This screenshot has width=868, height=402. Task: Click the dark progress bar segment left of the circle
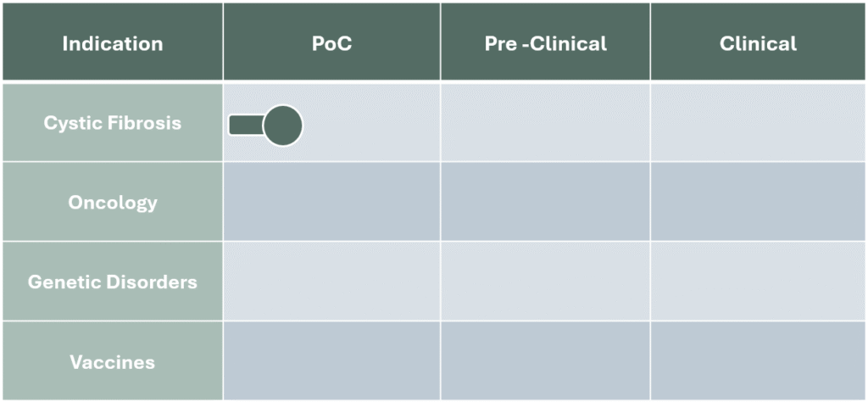pyautogui.click(x=246, y=126)
